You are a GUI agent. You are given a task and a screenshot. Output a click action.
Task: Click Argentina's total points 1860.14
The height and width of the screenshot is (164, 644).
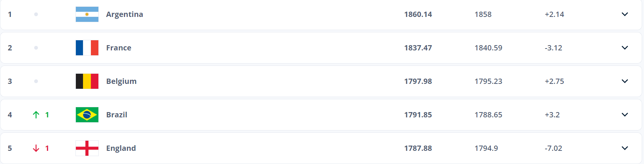[418, 14]
